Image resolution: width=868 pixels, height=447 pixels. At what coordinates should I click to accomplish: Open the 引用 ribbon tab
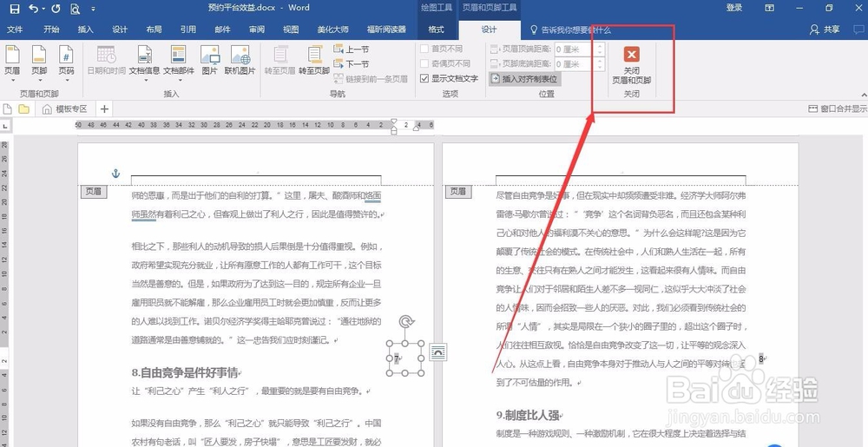click(187, 30)
